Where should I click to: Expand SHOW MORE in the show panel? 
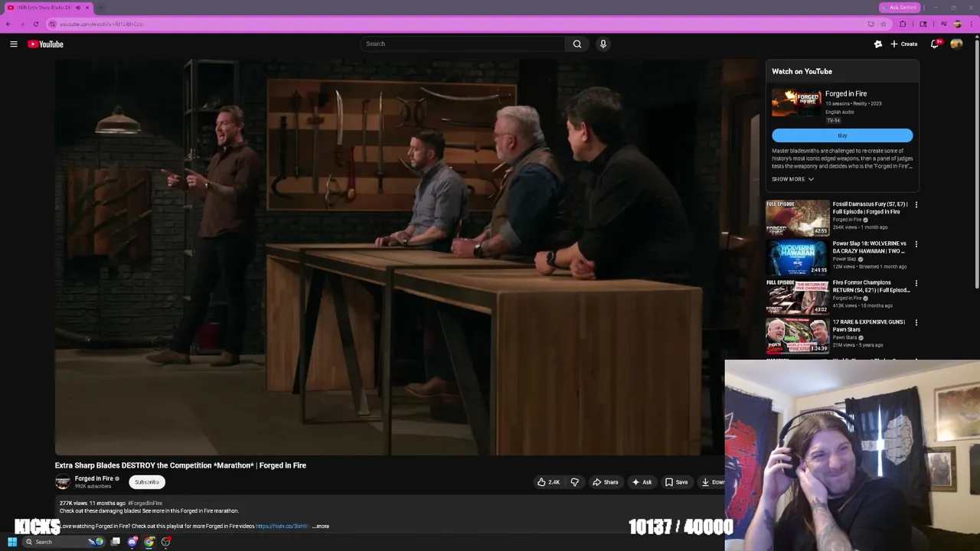[792, 179]
